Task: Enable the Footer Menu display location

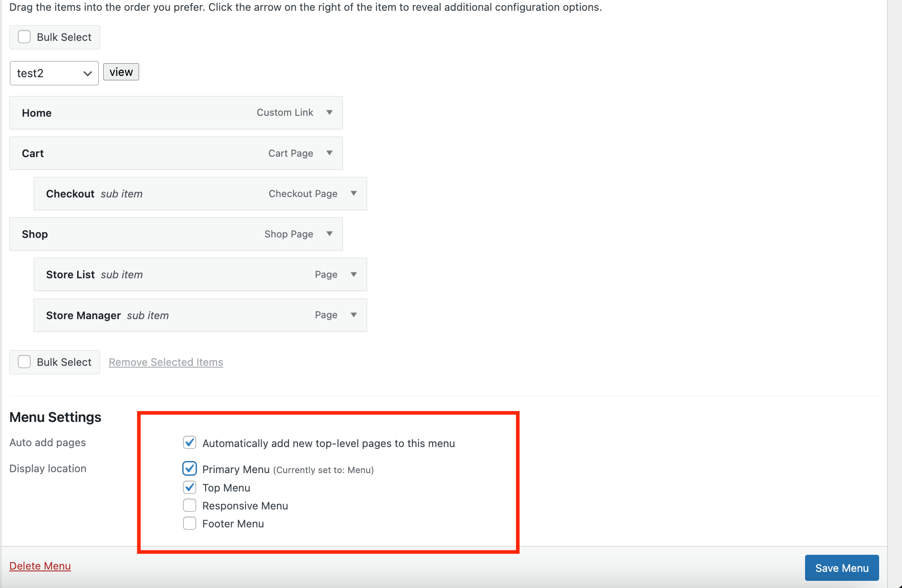Action: tap(189, 523)
